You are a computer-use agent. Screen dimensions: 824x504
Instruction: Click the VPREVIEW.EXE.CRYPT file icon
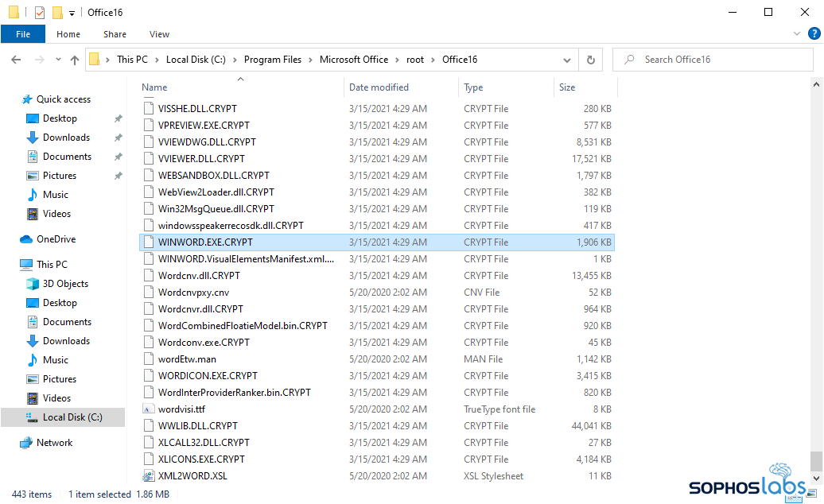pos(149,125)
